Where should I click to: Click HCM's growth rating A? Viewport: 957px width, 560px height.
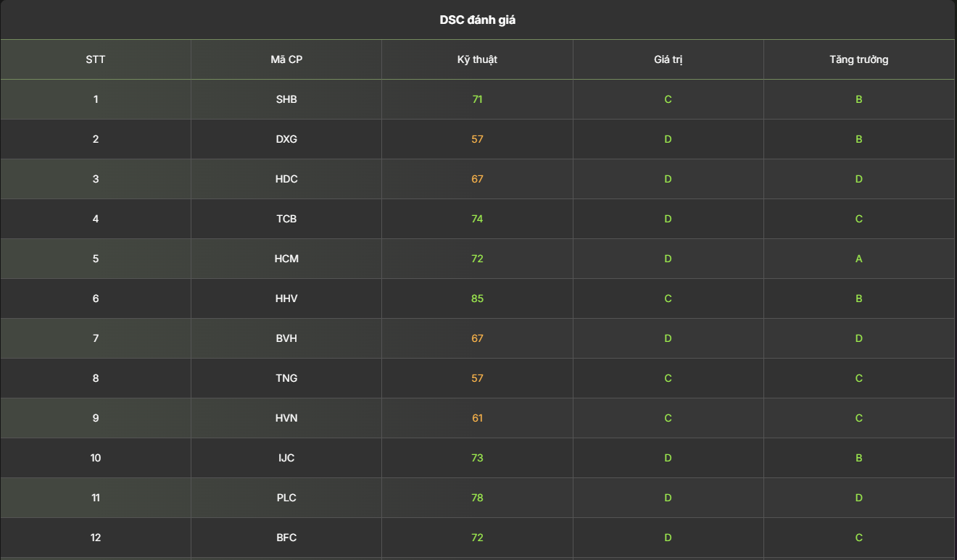[859, 259]
